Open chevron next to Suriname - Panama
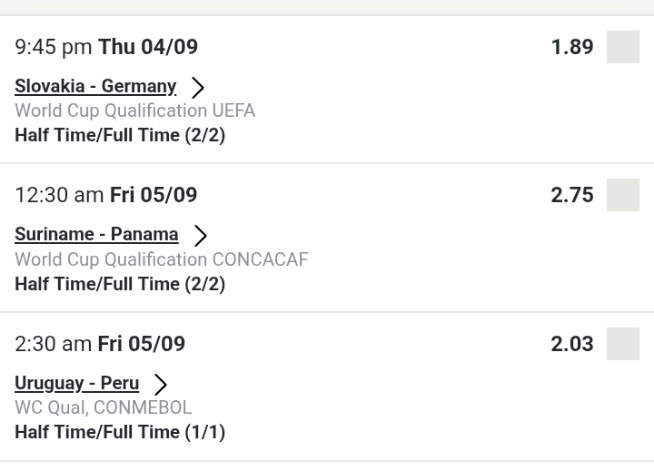The image size is (654, 473). [x=200, y=236]
